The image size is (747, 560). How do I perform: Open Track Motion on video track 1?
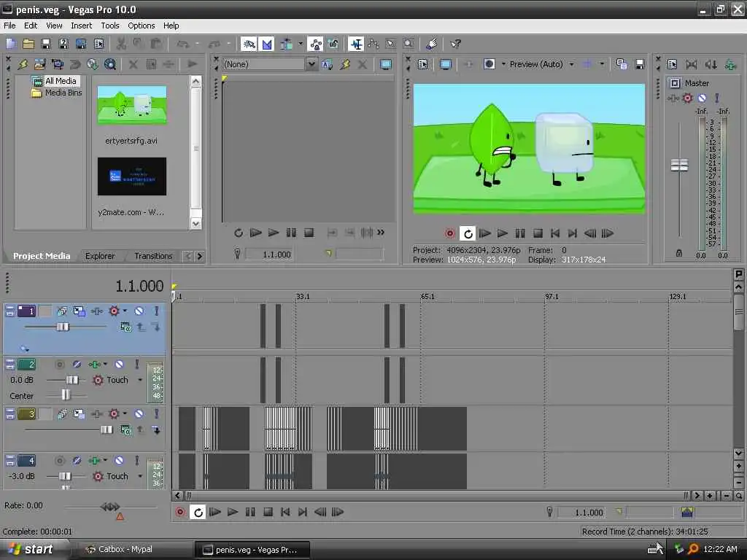point(79,311)
